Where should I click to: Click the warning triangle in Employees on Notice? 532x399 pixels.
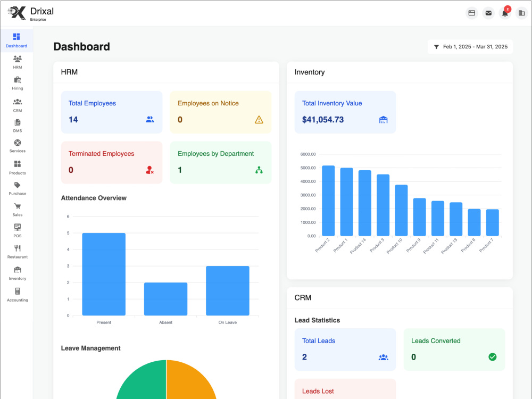(259, 119)
